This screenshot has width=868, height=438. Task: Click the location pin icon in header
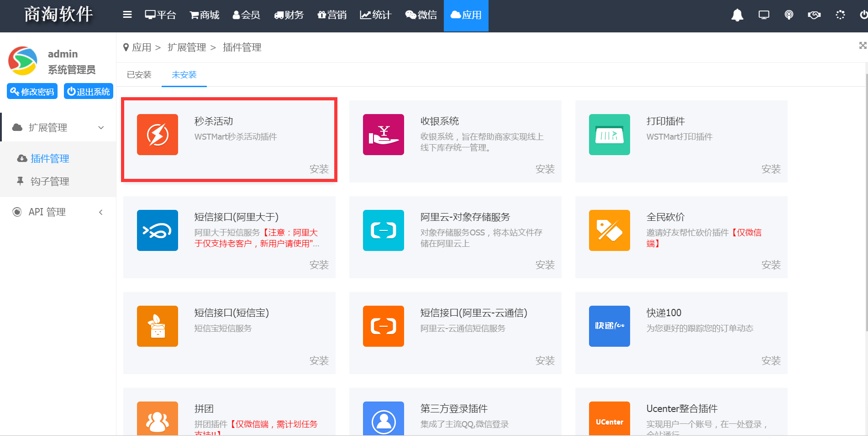[789, 15]
